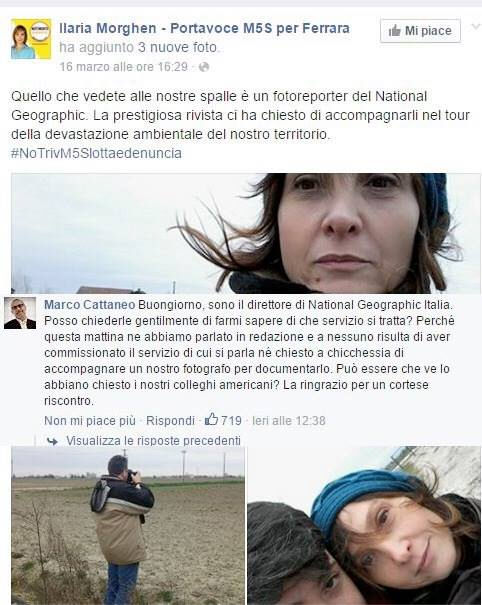
Task: Open the large selfie photo of woman
Action: (246, 233)
